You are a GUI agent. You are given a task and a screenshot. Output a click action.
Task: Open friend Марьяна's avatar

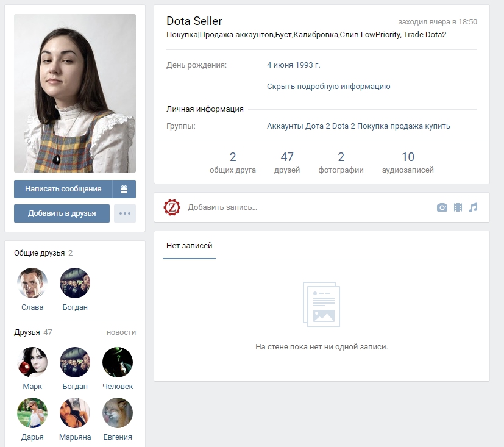click(x=75, y=413)
